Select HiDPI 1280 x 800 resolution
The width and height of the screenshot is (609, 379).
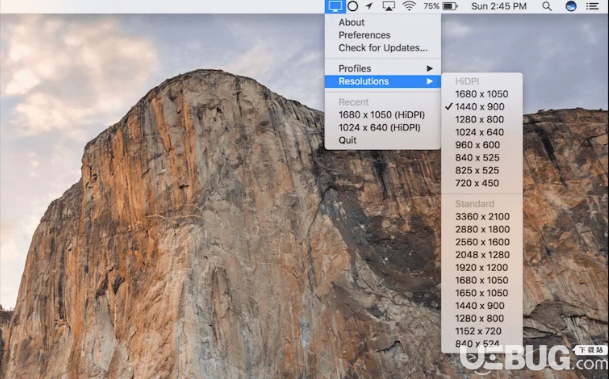[482, 120]
